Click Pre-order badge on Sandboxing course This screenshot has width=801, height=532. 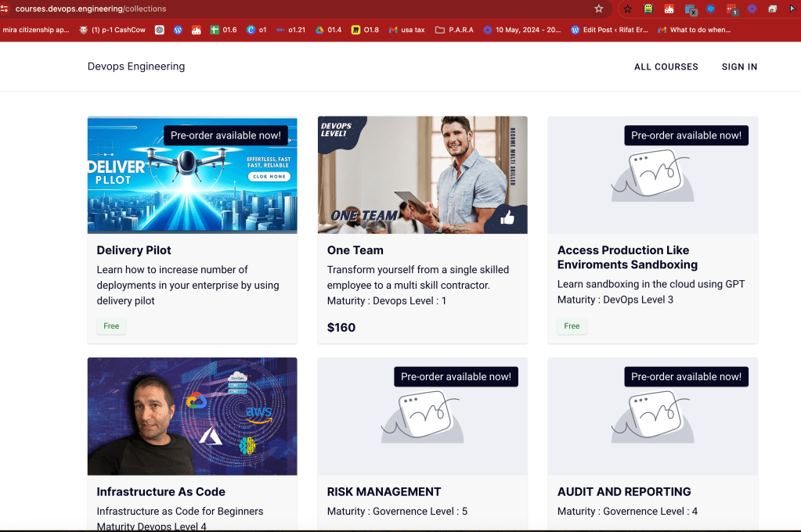coord(686,135)
